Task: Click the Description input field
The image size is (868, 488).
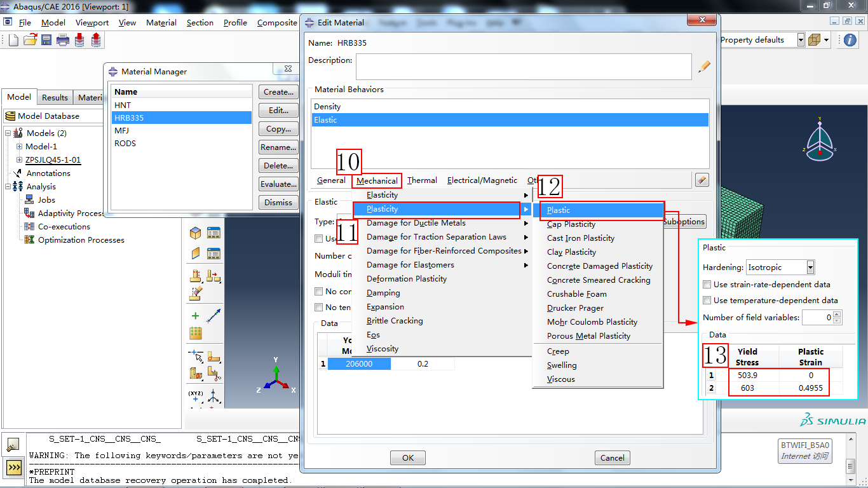Action: [x=524, y=67]
